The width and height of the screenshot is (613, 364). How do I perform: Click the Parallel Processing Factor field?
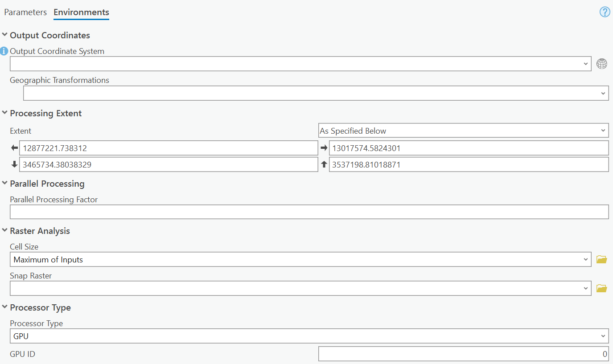309,212
